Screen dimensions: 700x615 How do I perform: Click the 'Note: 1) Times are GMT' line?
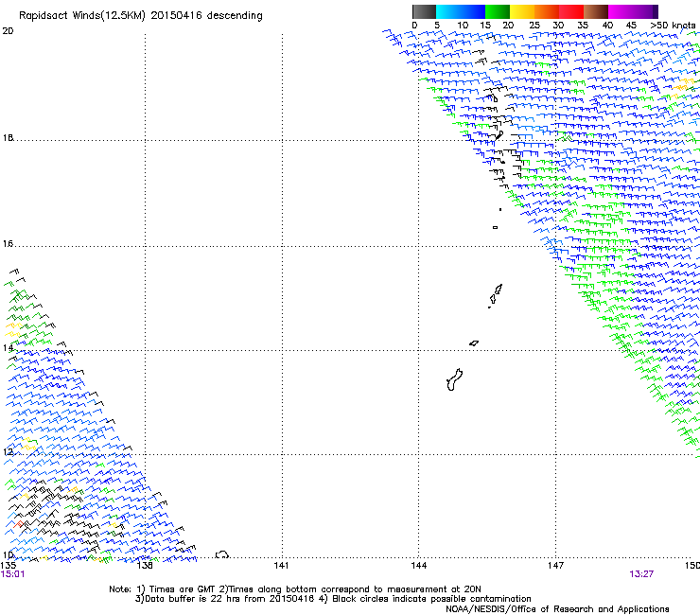coord(295,589)
